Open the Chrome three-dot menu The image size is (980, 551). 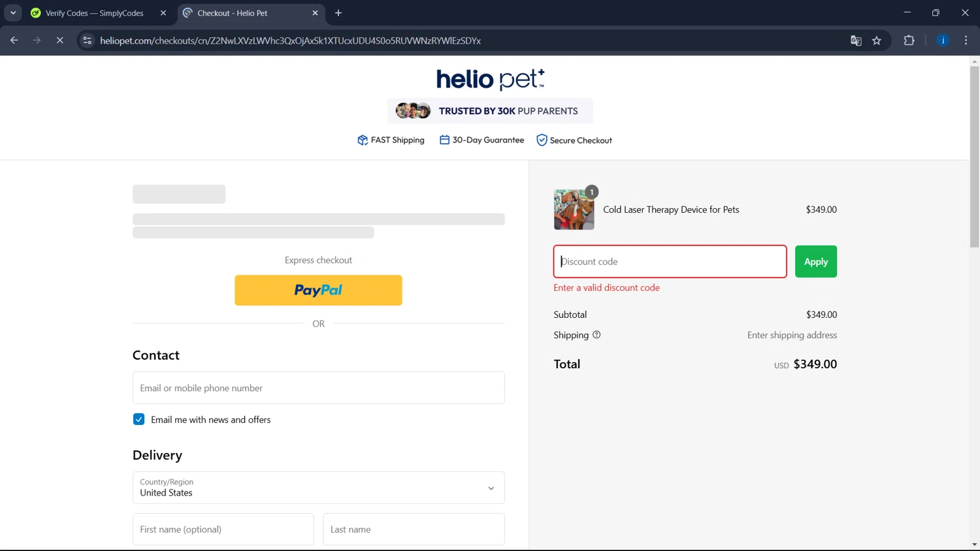pyautogui.click(x=966, y=40)
